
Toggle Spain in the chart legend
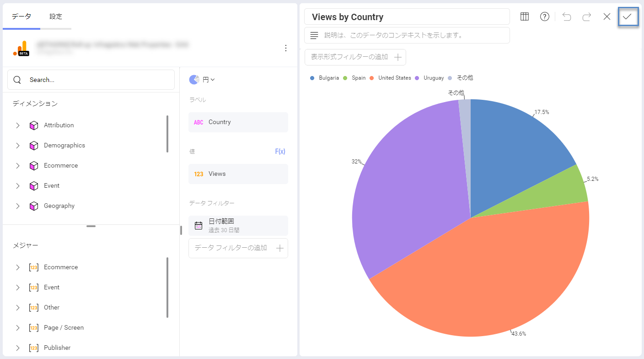[x=354, y=78]
